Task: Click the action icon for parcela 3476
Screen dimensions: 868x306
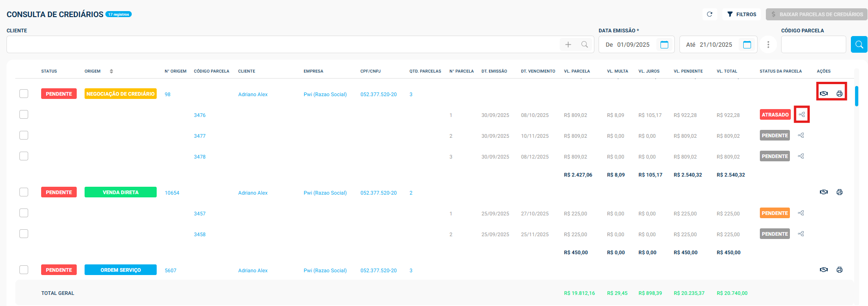Action: pyautogui.click(x=801, y=115)
